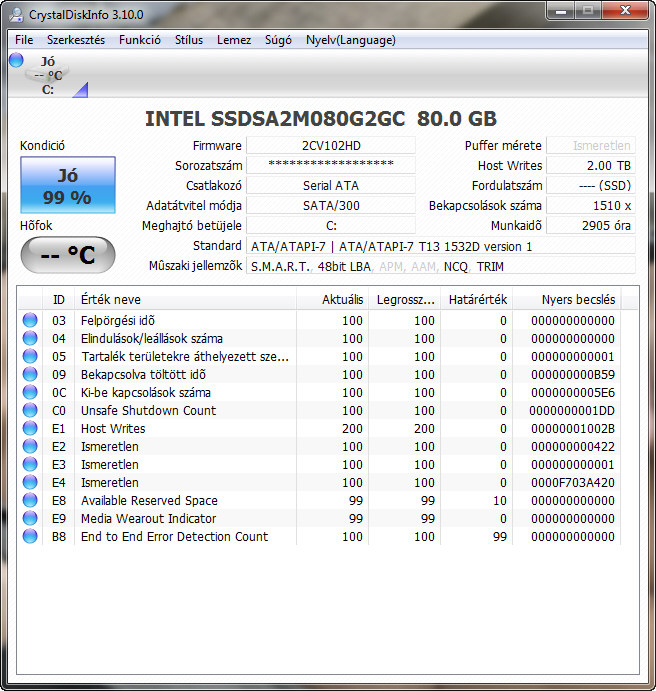Click raw value 000000000B59
656x691 pixels.
point(573,375)
